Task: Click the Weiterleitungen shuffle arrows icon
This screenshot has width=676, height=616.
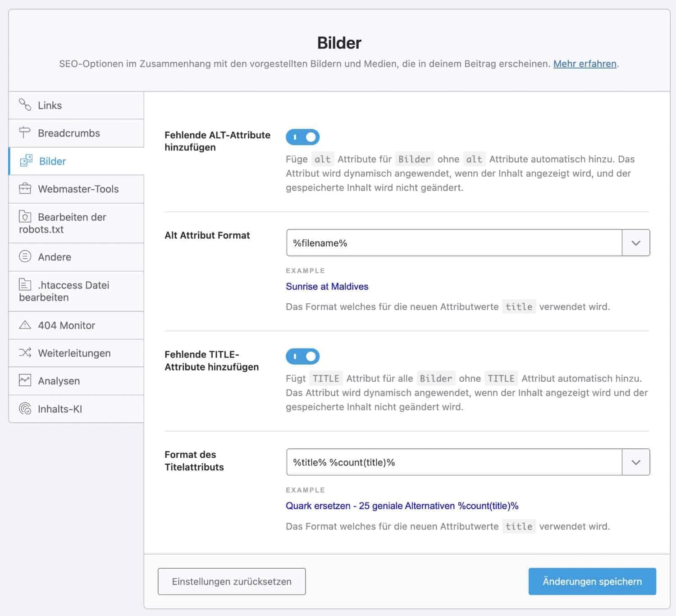Action: pyautogui.click(x=25, y=353)
